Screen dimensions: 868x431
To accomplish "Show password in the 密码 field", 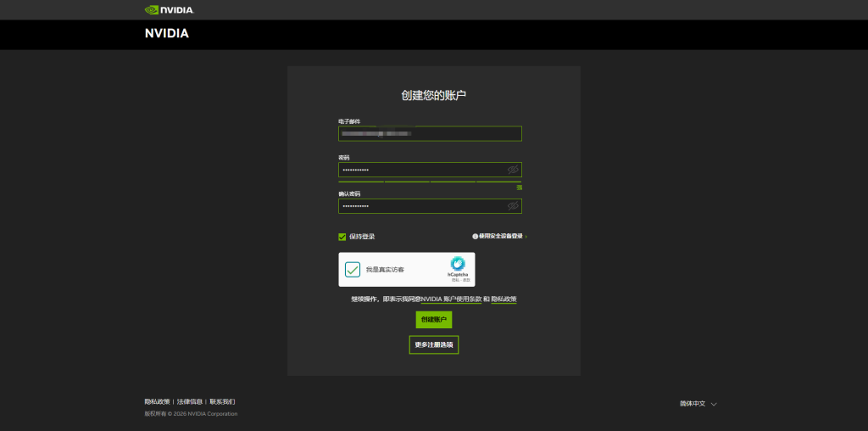I will [513, 170].
